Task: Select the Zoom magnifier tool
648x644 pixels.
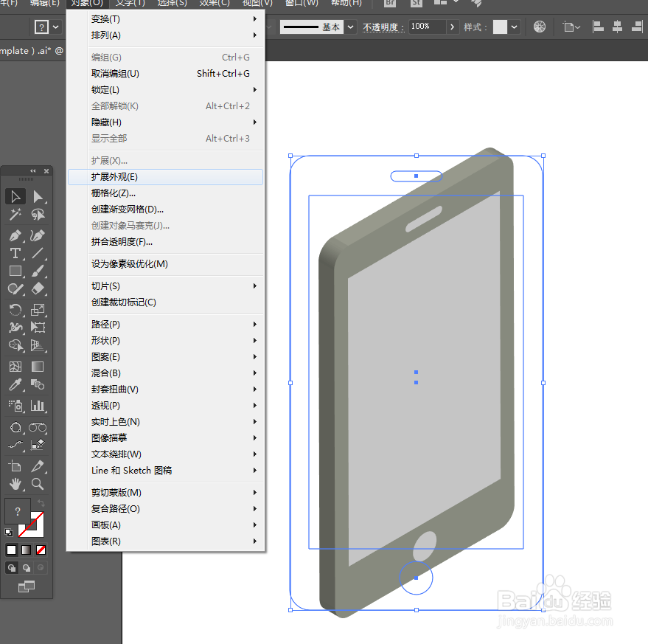Action: (x=38, y=483)
